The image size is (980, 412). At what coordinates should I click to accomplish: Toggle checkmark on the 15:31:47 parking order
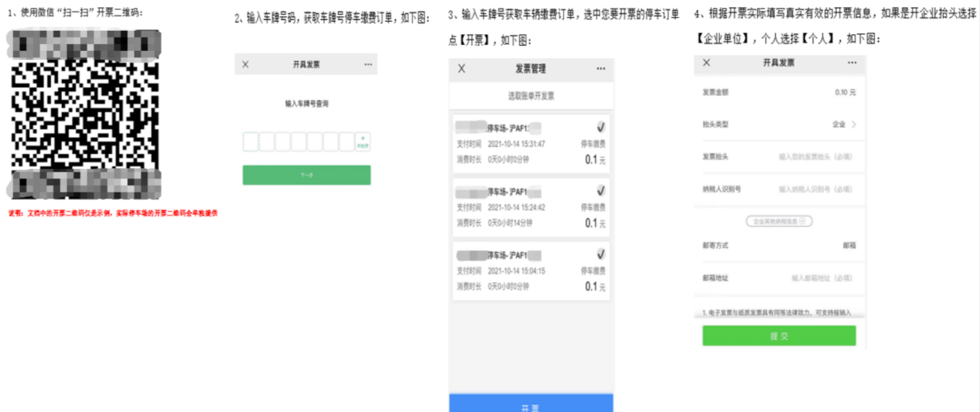pos(601,128)
